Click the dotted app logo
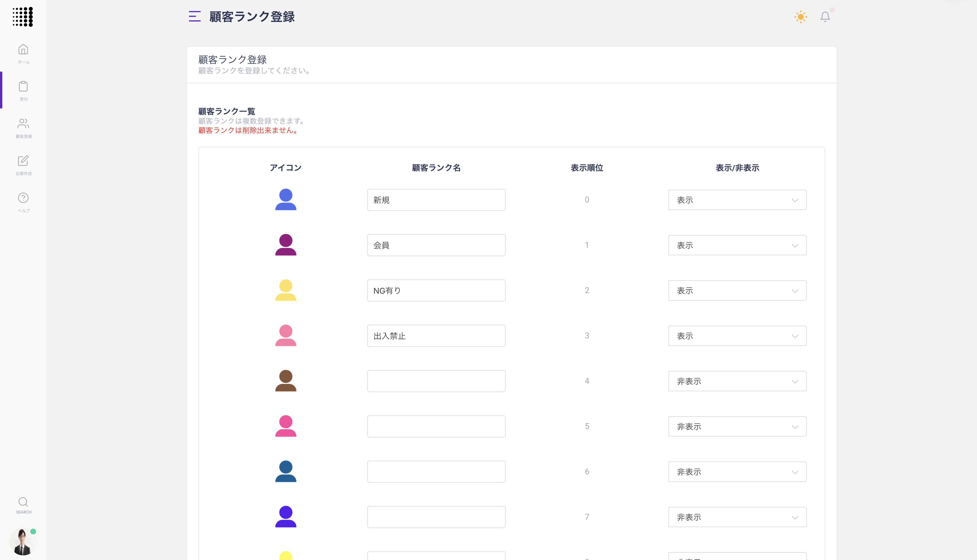 pyautogui.click(x=23, y=17)
